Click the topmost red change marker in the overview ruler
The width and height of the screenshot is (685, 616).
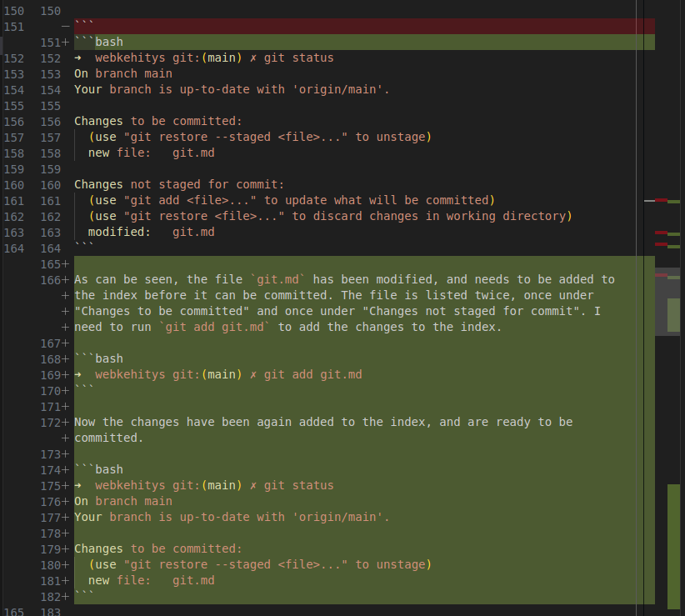tap(661, 200)
